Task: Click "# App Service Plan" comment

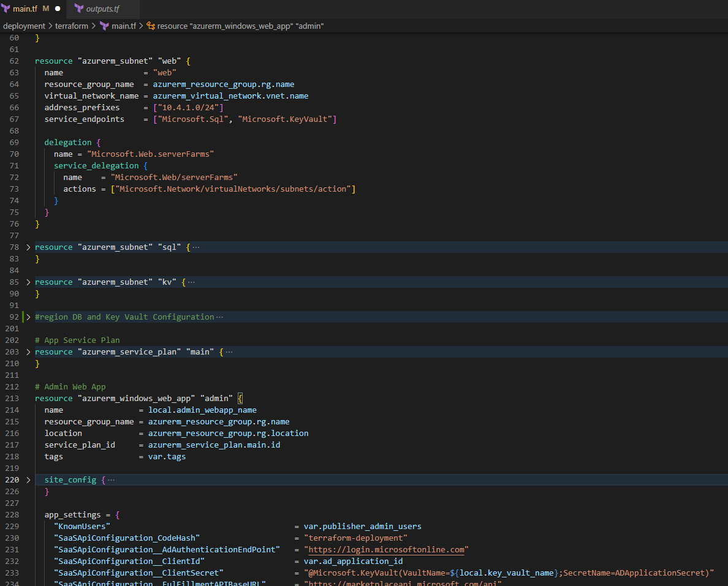Action: 77,340
